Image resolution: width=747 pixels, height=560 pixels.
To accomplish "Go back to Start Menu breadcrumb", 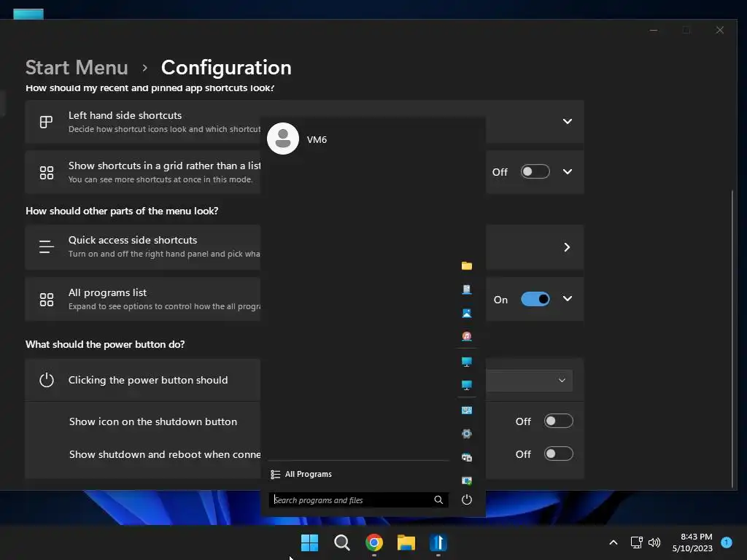I will pos(77,68).
